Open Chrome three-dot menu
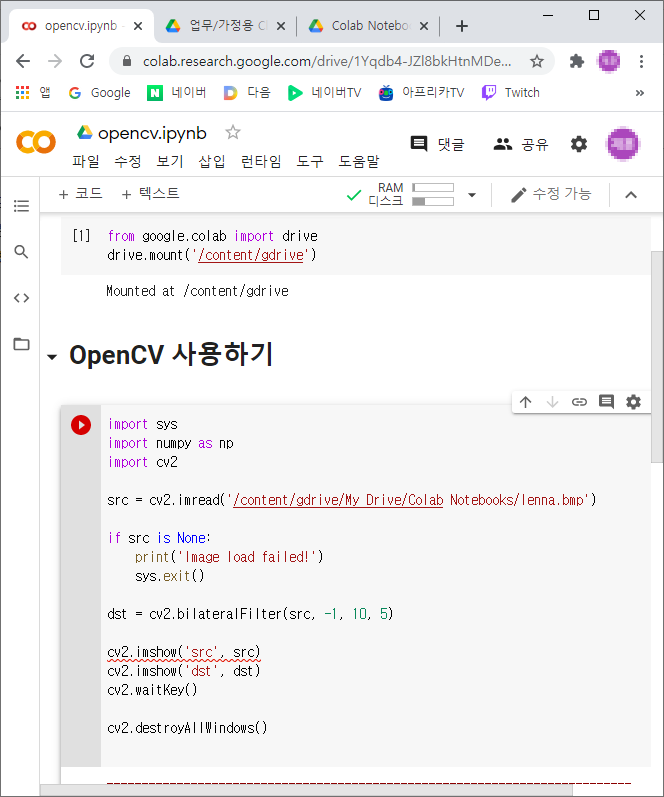Viewport: 664px width, 797px height. point(642,62)
